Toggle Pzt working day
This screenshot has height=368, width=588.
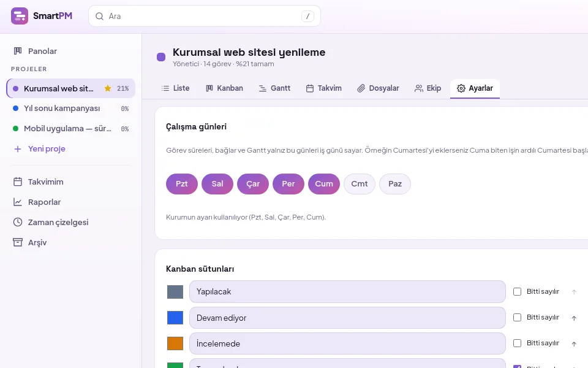182,184
